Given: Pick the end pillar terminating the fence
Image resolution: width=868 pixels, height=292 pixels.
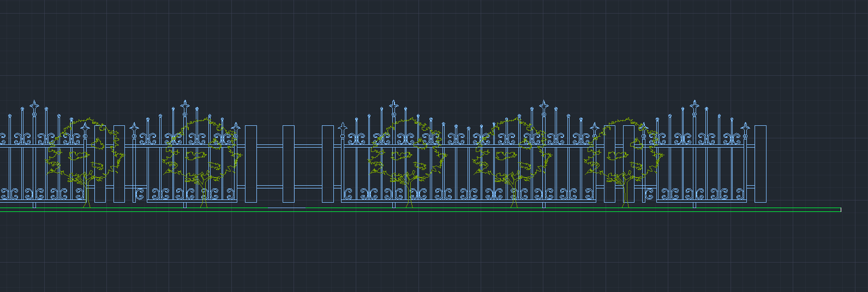Looking at the screenshot, I should (x=761, y=164).
